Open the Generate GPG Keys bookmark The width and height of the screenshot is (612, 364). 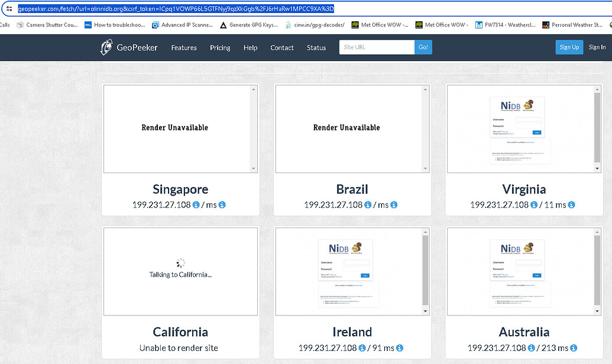tap(249, 25)
